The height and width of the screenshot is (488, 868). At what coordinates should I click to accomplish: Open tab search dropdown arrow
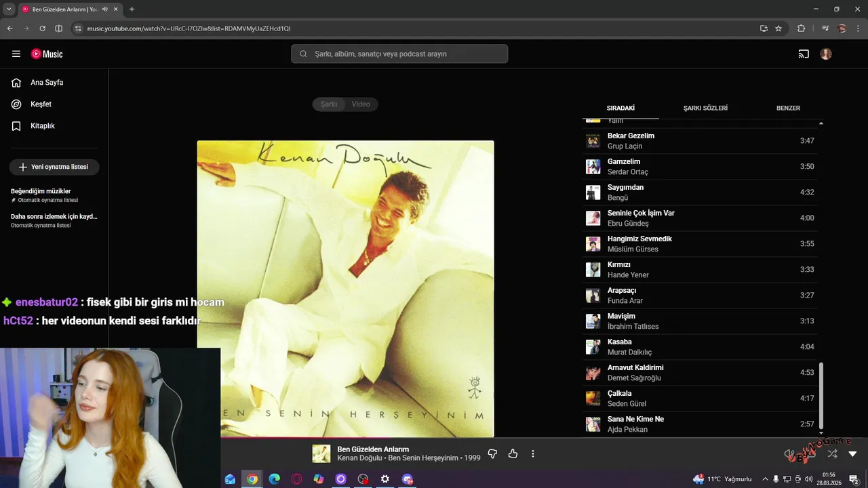pyautogui.click(x=9, y=9)
